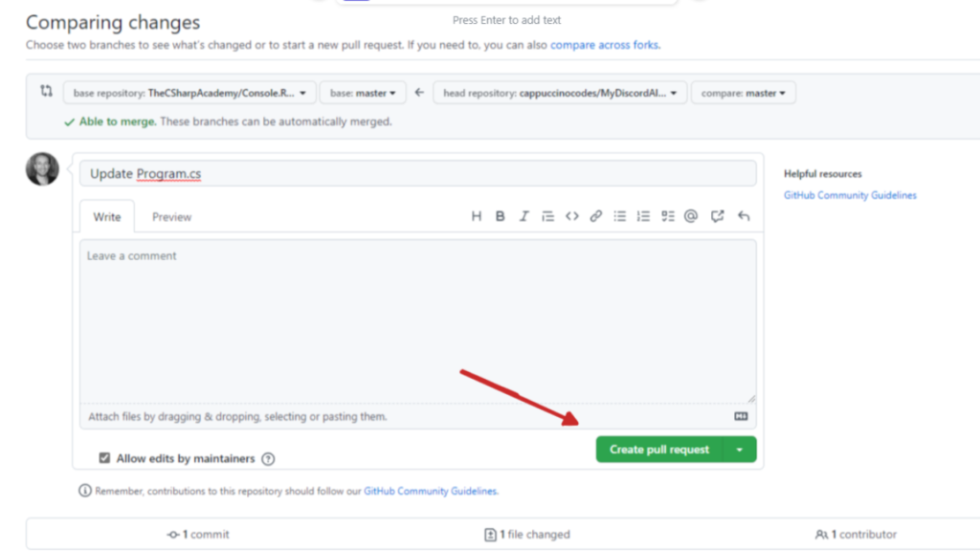Viewport: 980px width, 551px height.
Task: Click the user avatar picture
Action: click(x=42, y=168)
